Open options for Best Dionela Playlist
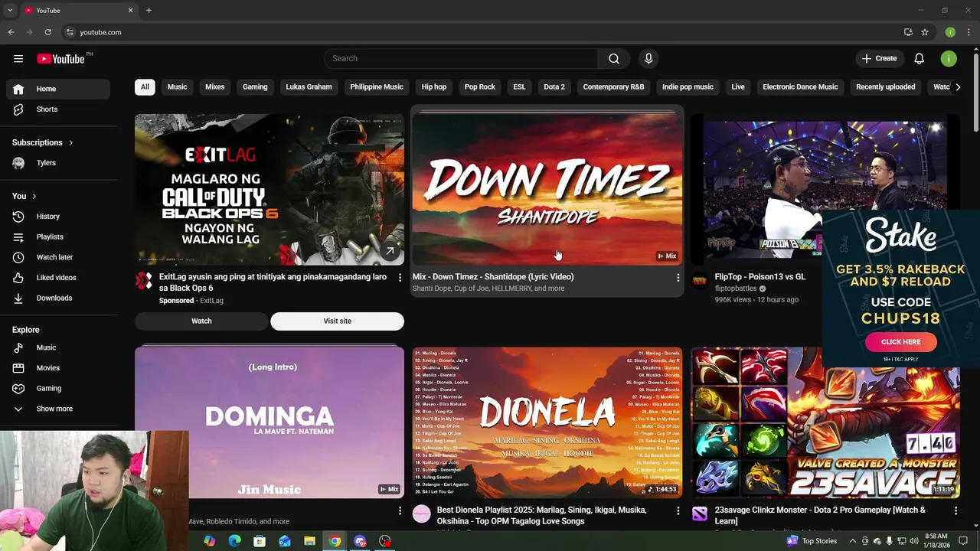 678,510
